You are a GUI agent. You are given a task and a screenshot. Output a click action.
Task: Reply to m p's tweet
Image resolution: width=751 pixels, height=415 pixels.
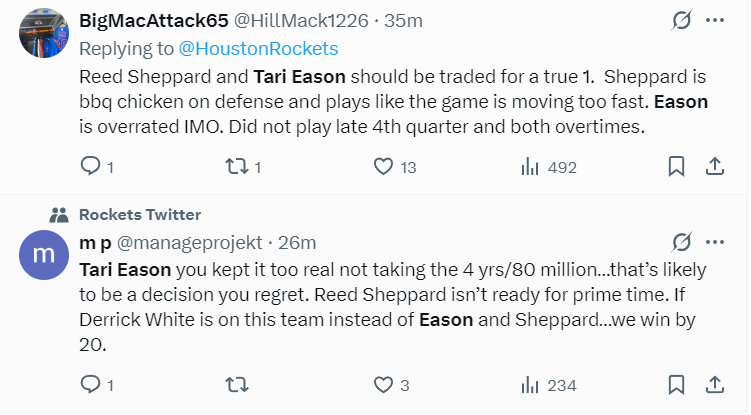tap(91, 384)
